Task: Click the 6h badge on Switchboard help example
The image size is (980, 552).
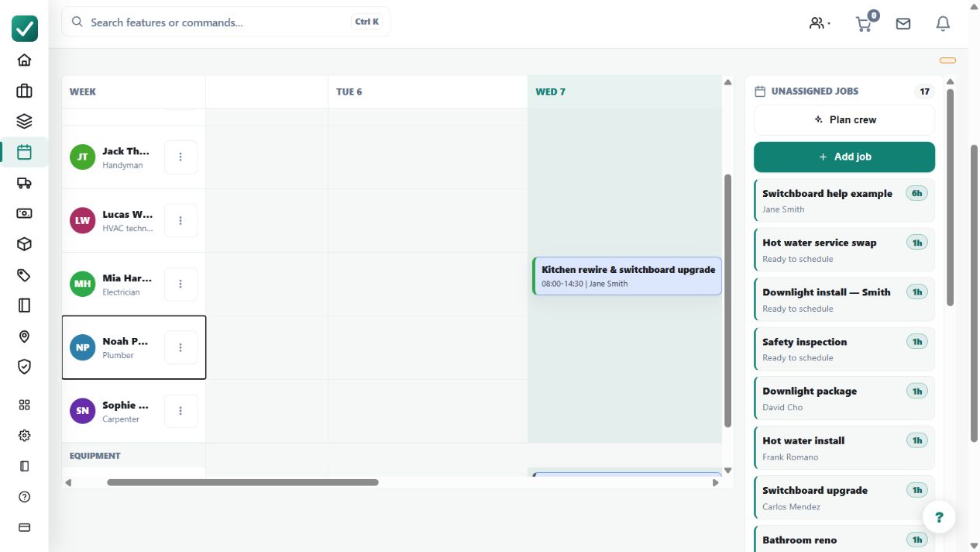Action: click(x=917, y=194)
